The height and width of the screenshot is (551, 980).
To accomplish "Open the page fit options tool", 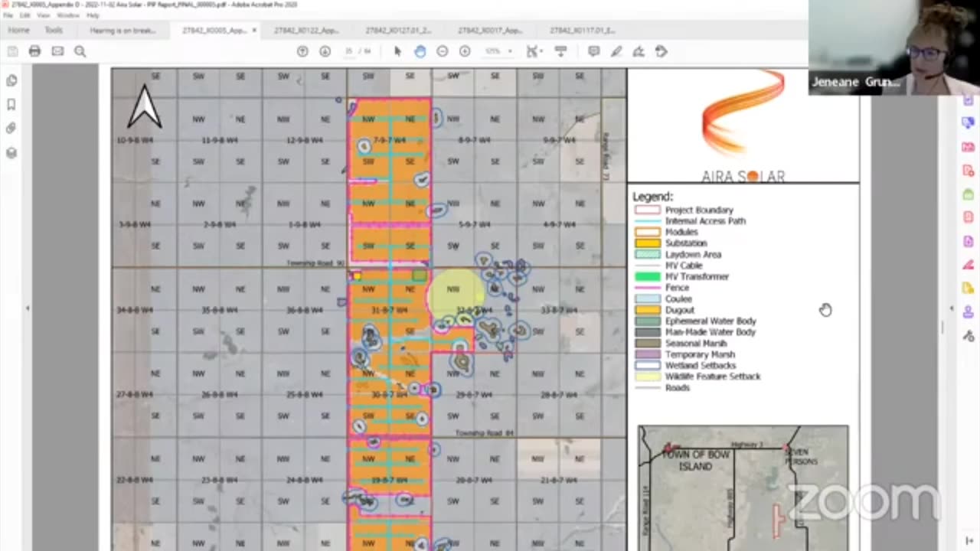I will click(x=534, y=51).
